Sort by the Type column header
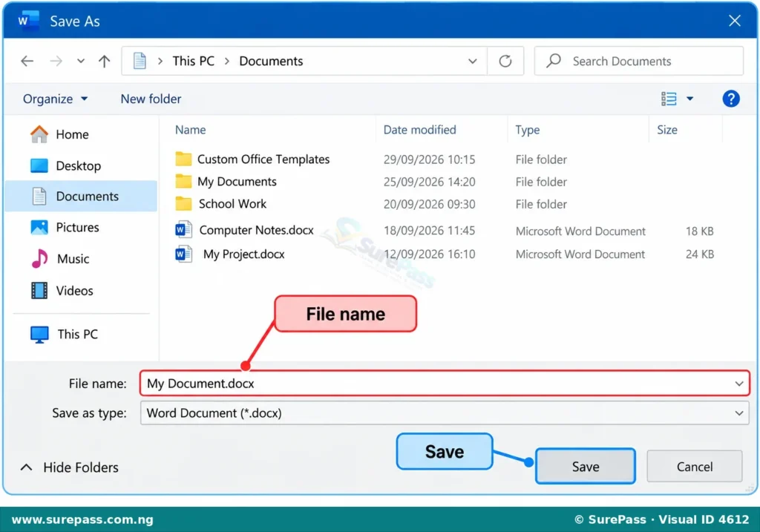The width and height of the screenshot is (760, 532). (x=528, y=130)
